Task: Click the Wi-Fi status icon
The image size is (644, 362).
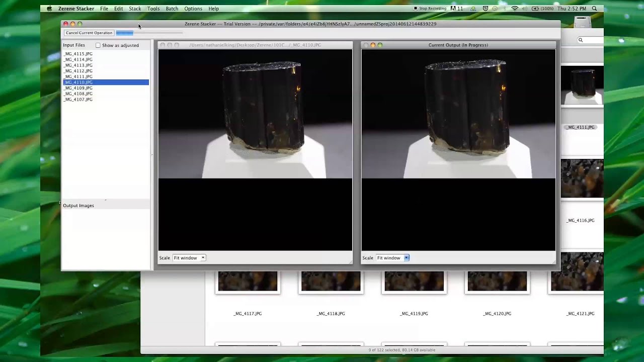Action: (x=515, y=9)
